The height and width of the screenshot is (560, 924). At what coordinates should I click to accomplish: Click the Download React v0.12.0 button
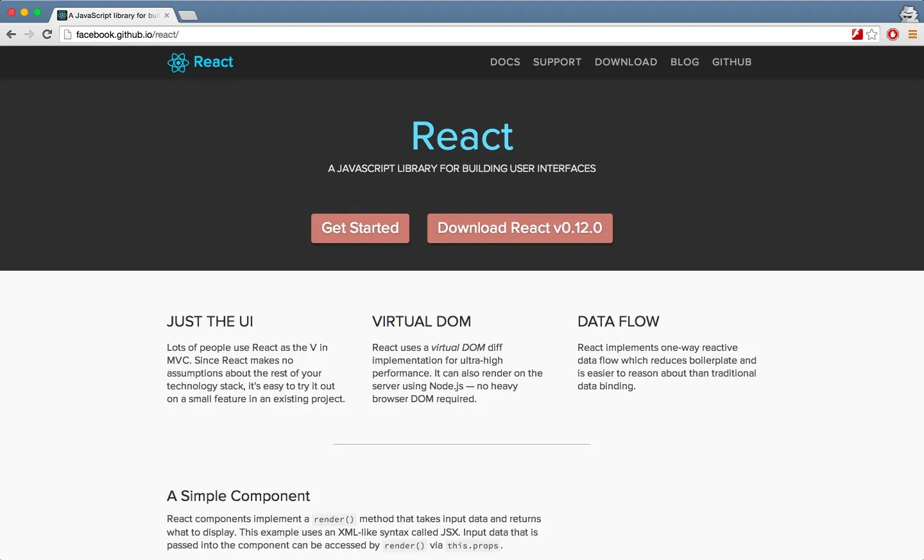click(520, 228)
